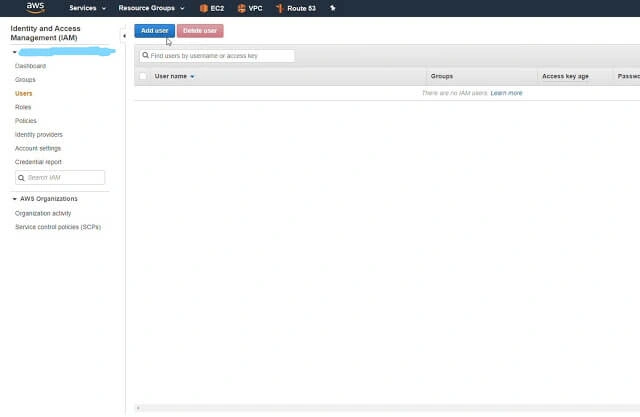Open Groups in the IAM sidebar
Screen dimensions: 640x417
coord(25,80)
